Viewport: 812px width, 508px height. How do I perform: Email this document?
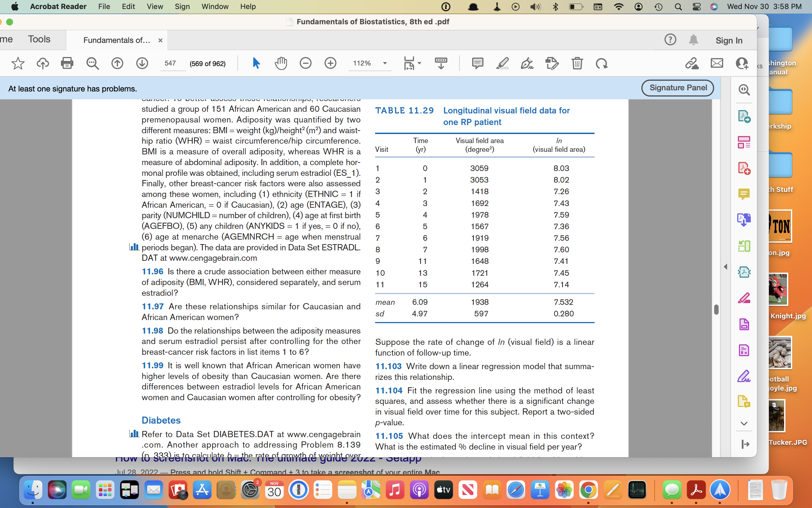716,63
